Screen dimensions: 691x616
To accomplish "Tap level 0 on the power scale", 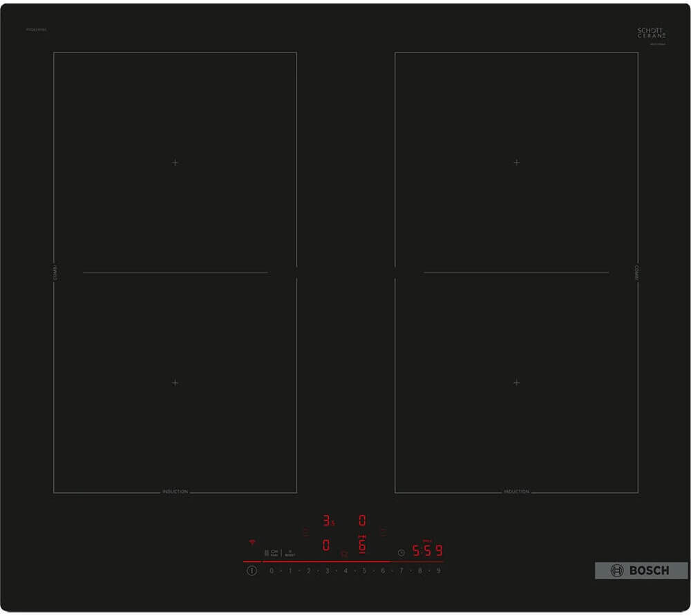I will pyautogui.click(x=272, y=571).
